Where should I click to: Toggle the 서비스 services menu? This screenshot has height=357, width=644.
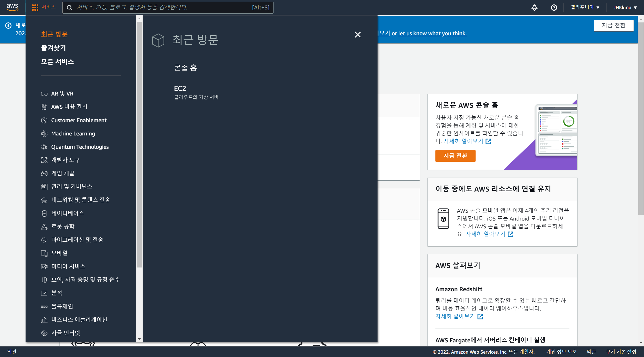44,7
